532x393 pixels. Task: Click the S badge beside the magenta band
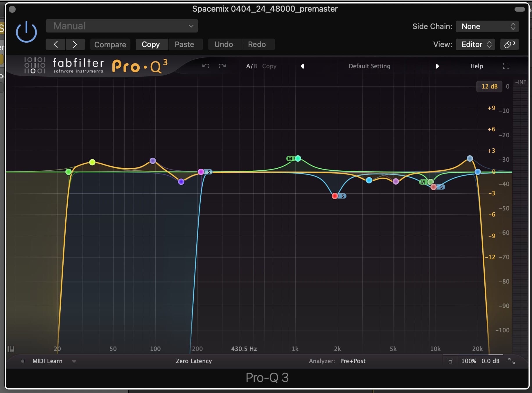[209, 172]
